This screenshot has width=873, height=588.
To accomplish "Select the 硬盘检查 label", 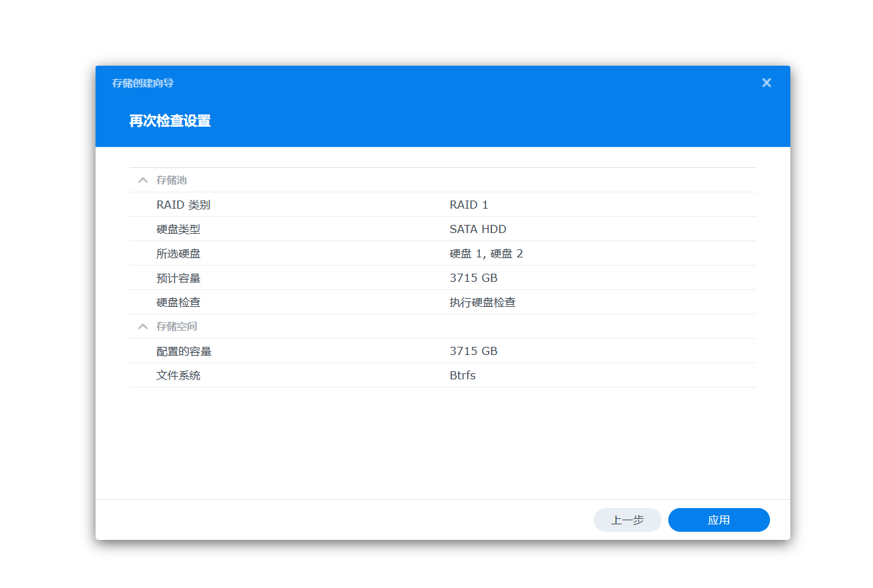I will tap(178, 302).
